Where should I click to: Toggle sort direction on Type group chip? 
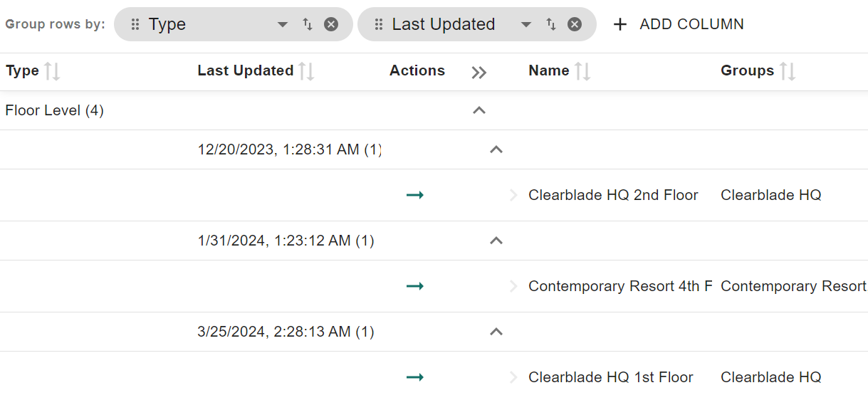click(x=308, y=24)
